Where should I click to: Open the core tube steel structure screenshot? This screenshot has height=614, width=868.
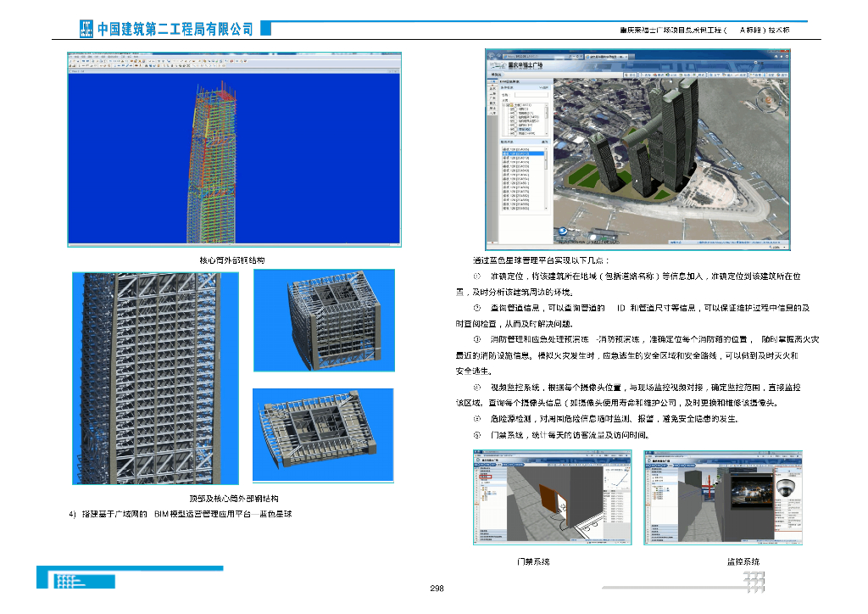[x=234, y=149]
